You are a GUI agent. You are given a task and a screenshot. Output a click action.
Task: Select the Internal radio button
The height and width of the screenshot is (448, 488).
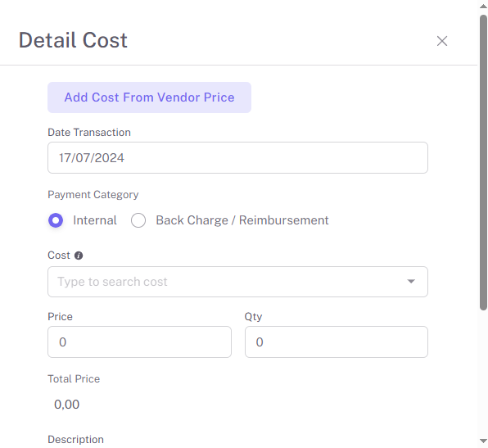pyautogui.click(x=56, y=220)
